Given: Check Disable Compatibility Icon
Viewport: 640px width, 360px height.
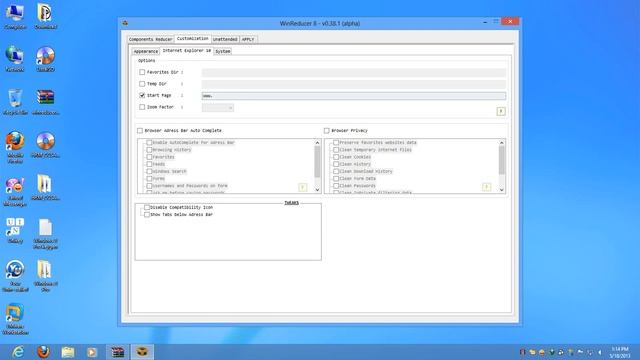Looking at the screenshot, I should (147, 207).
